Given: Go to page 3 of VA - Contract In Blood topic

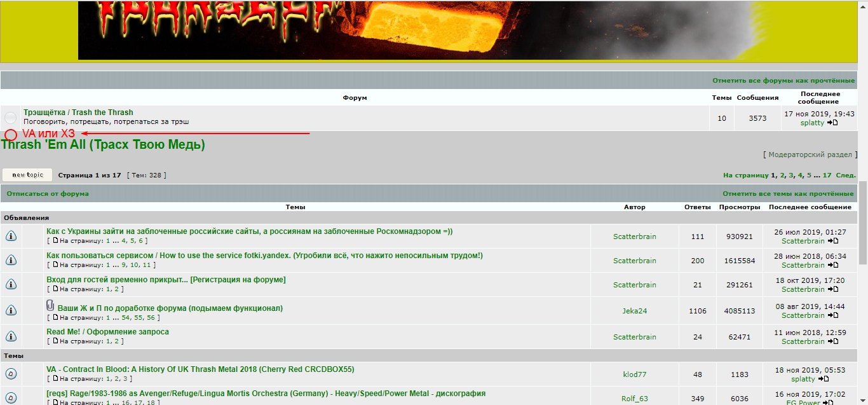Looking at the screenshot, I should tap(126, 379).
